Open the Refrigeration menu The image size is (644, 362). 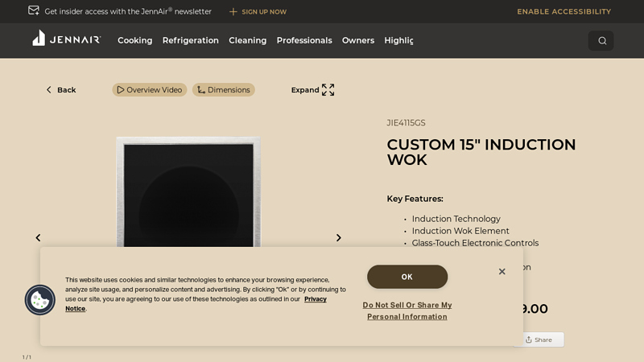(x=190, y=40)
